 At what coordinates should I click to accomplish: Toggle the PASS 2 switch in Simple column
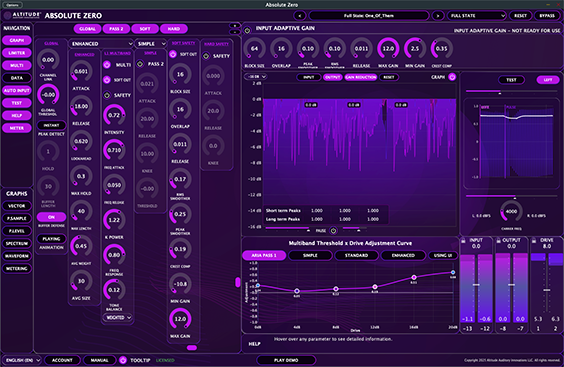pyautogui.click(x=140, y=64)
